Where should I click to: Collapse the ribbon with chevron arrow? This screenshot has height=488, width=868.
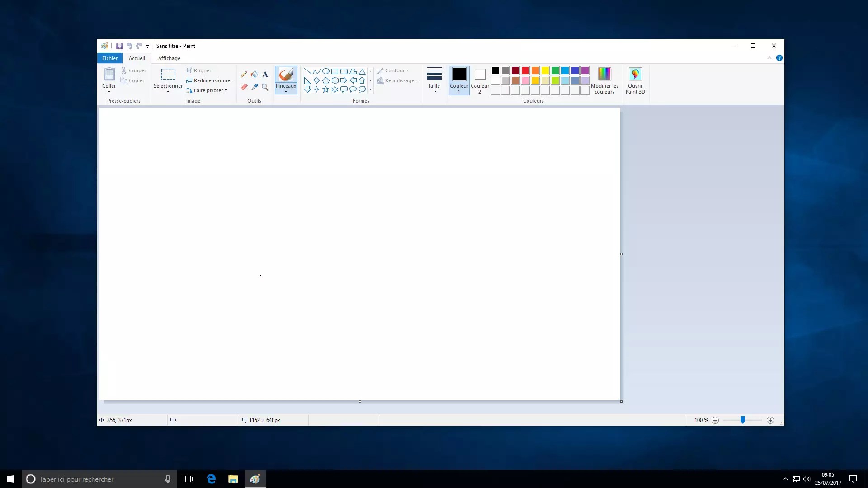point(769,58)
